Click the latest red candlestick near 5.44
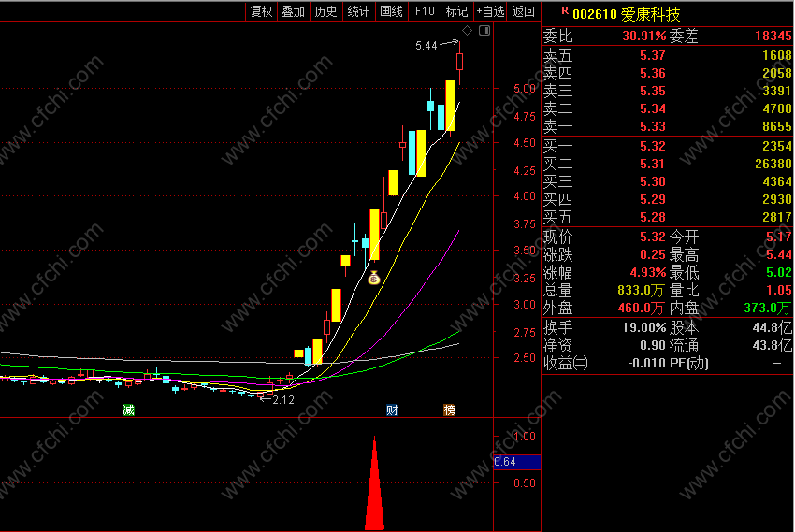This screenshot has height=532, width=795. coord(459,62)
